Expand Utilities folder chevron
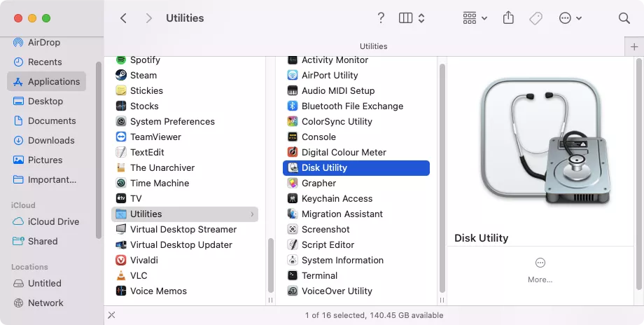The width and height of the screenshot is (644, 325). [x=252, y=214]
